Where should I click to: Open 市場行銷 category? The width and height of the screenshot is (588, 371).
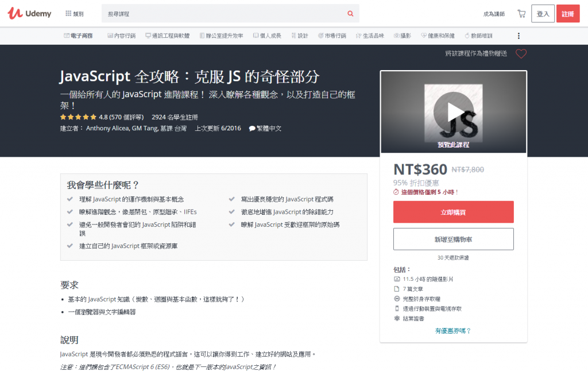pyautogui.click(x=332, y=36)
